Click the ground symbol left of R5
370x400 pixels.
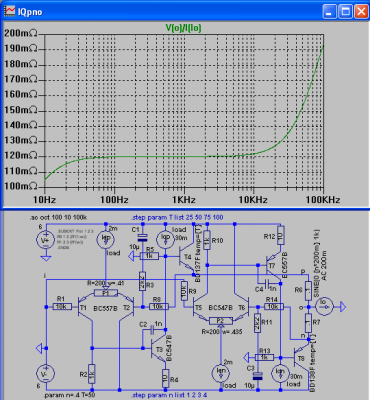pyautogui.click(x=132, y=256)
